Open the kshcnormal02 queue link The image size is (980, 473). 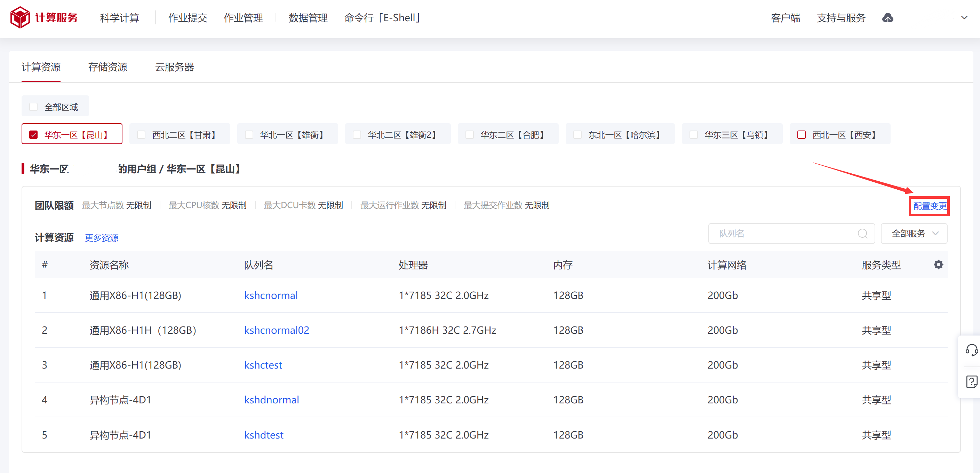pyautogui.click(x=277, y=330)
